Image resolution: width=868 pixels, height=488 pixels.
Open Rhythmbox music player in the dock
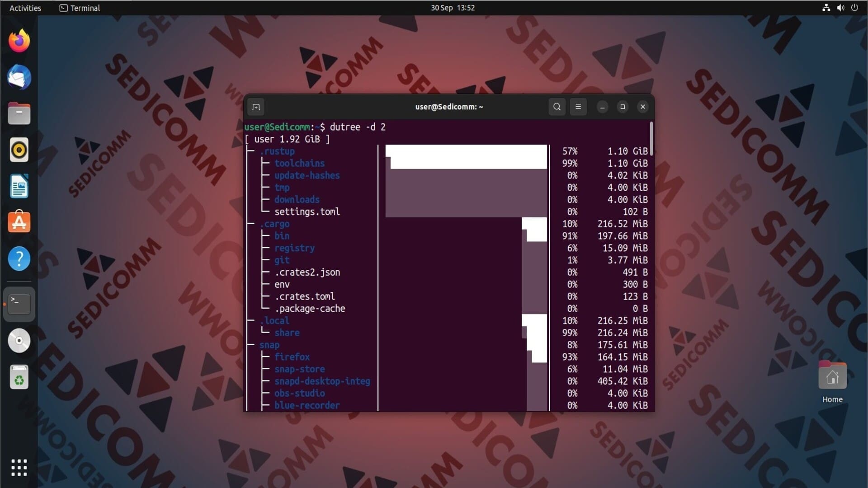pos(19,150)
